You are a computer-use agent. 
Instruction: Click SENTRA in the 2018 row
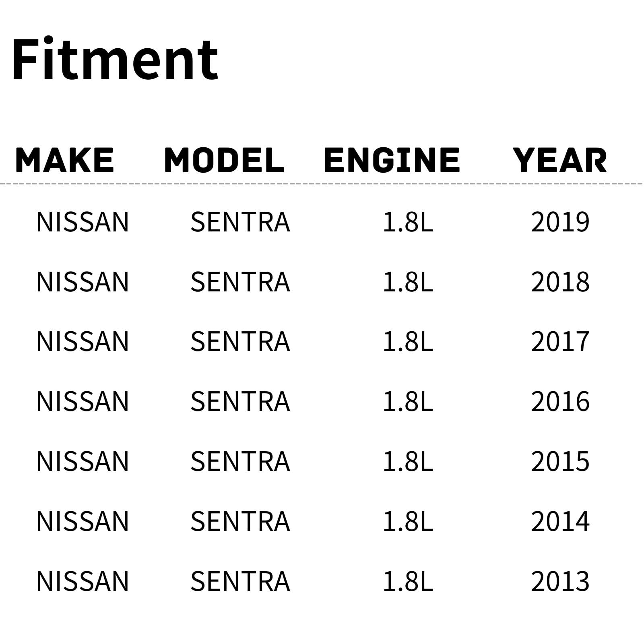(240, 282)
